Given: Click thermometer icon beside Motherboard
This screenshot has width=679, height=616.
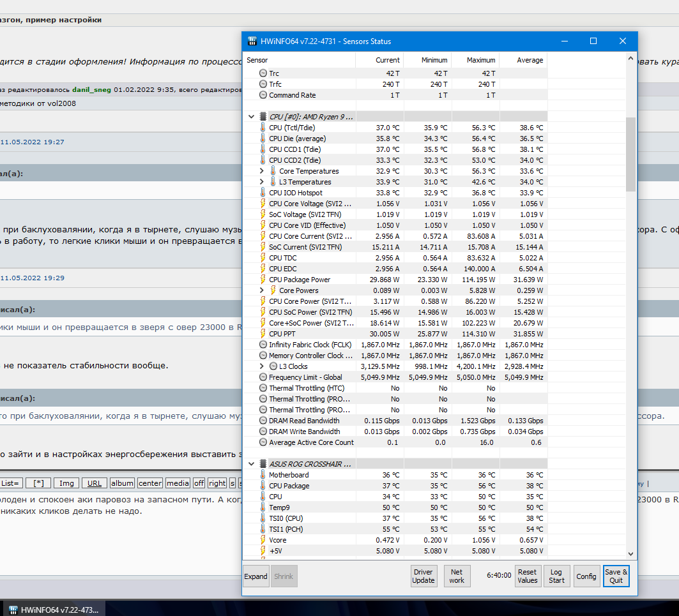Looking at the screenshot, I should click(x=263, y=475).
